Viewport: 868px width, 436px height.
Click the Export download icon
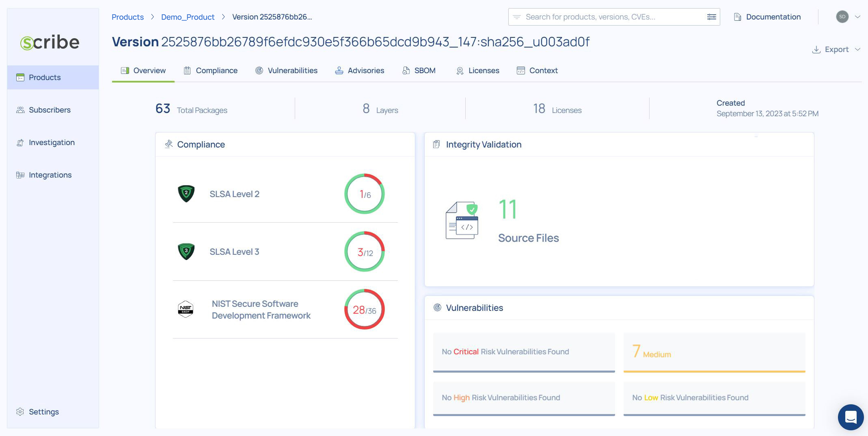(x=816, y=50)
